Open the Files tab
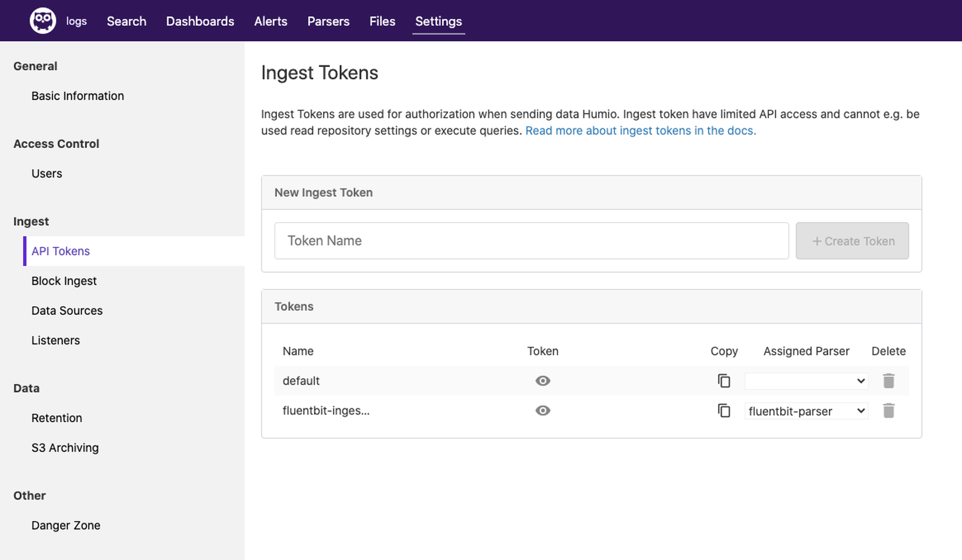 pos(382,21)
